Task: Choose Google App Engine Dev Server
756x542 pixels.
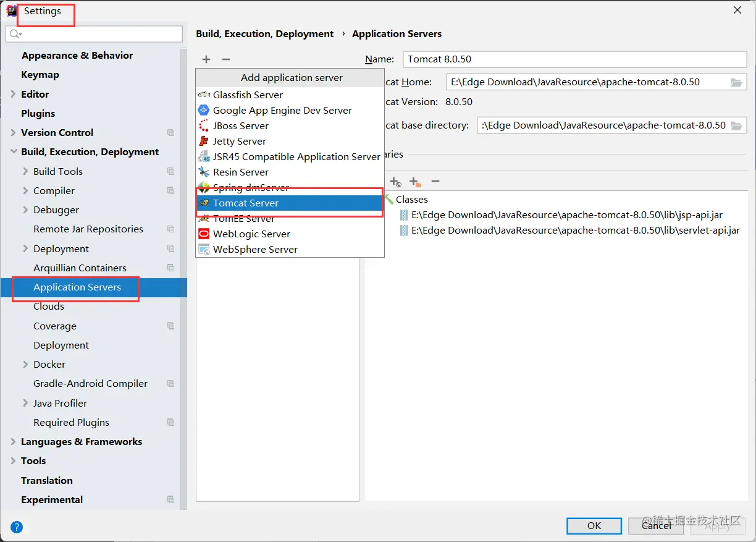Action: [290, 110]
